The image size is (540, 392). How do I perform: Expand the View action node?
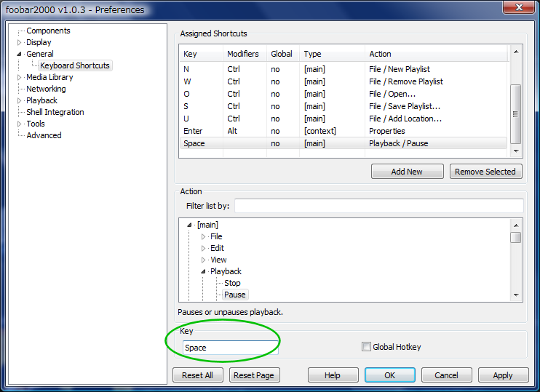click(x=203, y=260)
